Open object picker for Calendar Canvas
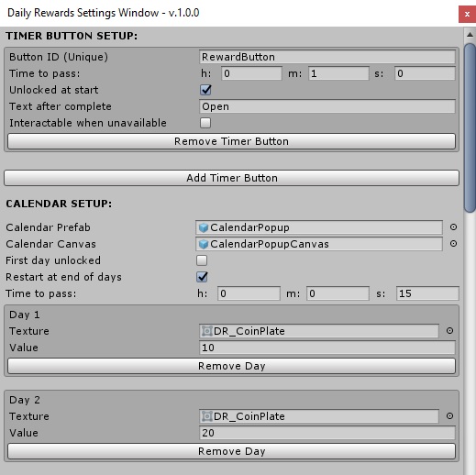The image size is (476, 475). tap(453, 244)
